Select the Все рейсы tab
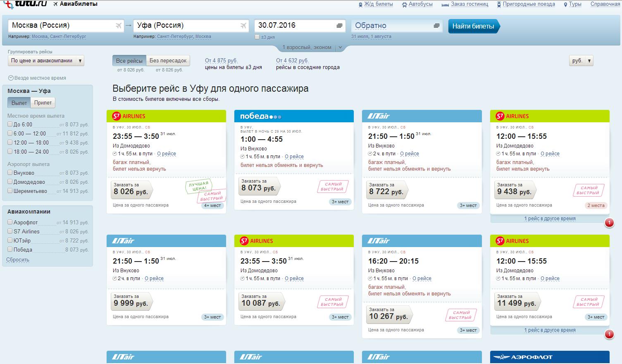622x364 pixels. pyautogui.click(x=129, y=61)
